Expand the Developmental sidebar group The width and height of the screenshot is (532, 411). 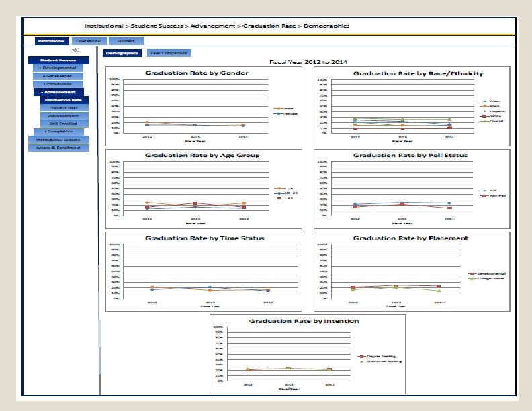click(58, 68)
